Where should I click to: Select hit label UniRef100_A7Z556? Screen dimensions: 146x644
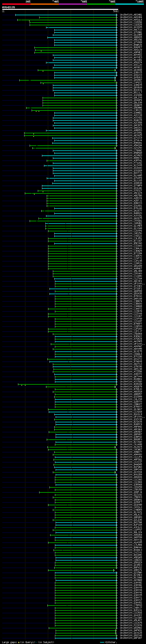(131, 371)
